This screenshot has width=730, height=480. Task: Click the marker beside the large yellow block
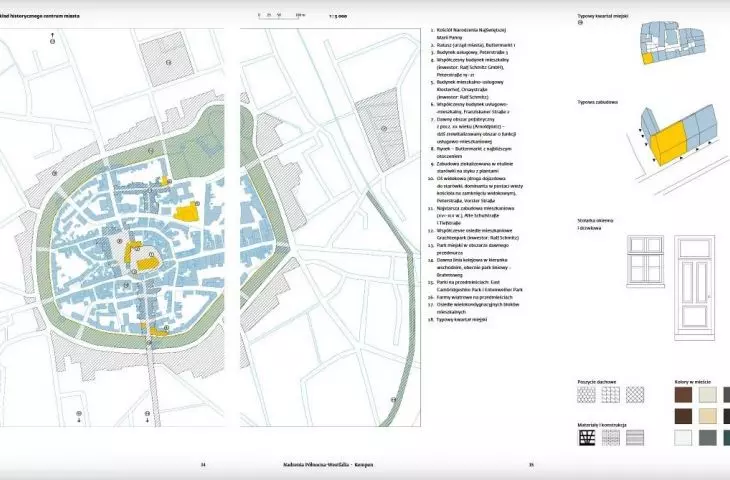click(197, 203)
